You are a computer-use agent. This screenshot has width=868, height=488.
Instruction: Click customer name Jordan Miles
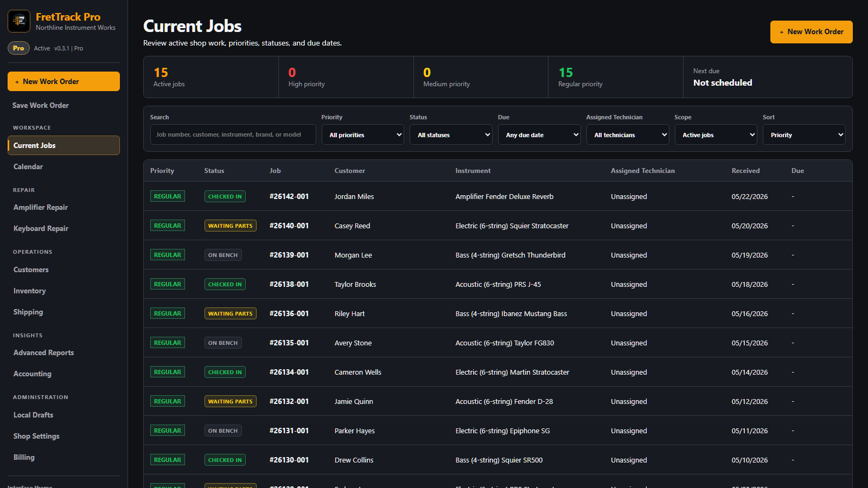pyautogui.click(x=354, y=196)
